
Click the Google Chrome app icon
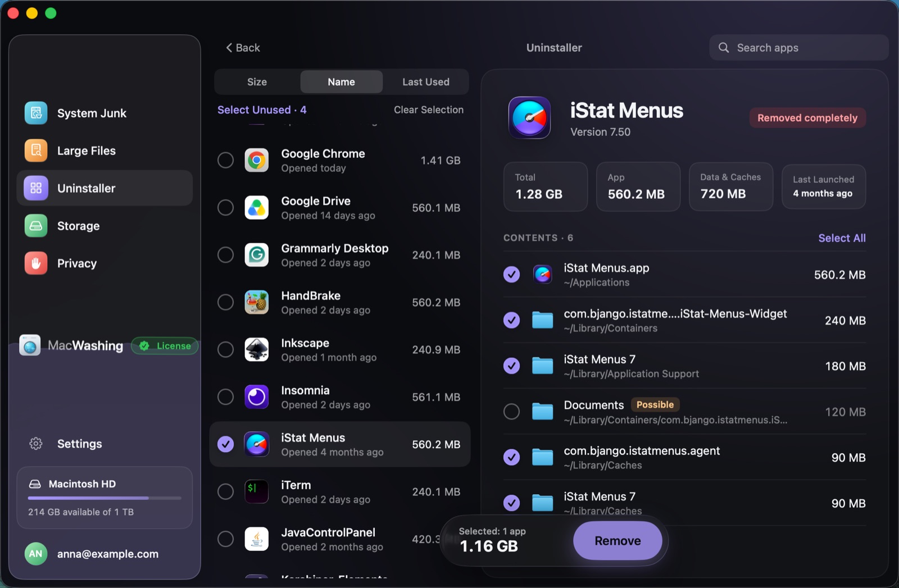tap(257, 161)
